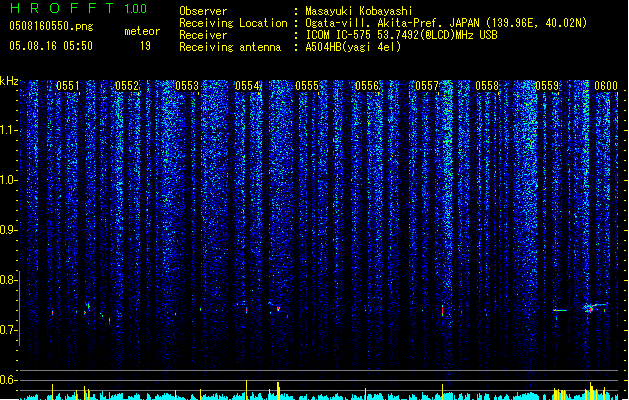
Task: Click the 1.0 kHz axis label
Action: 8,180
